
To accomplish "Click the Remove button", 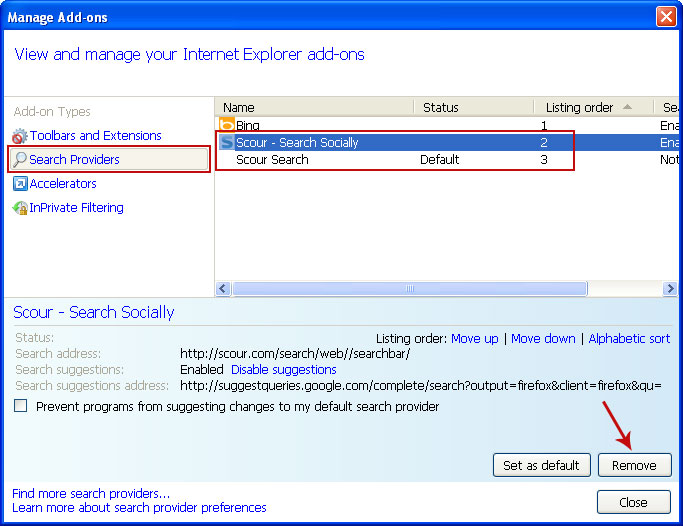I will coord(634,465).
